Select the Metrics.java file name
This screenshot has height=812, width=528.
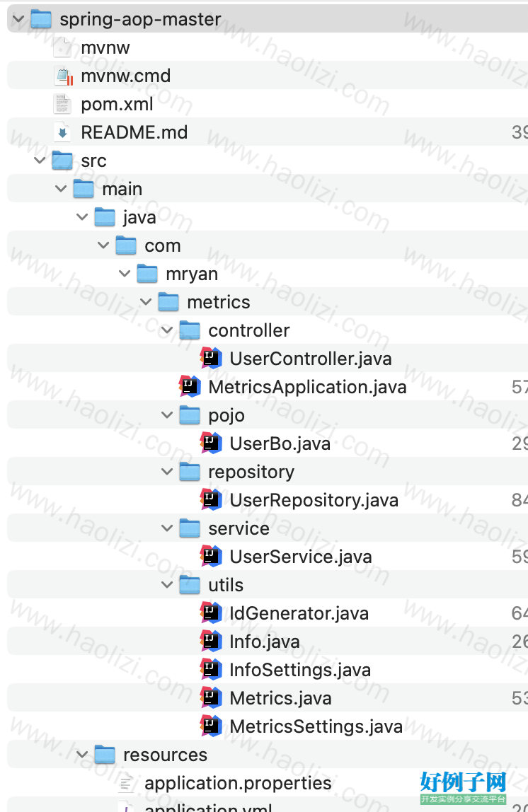[x=280, y=699]
